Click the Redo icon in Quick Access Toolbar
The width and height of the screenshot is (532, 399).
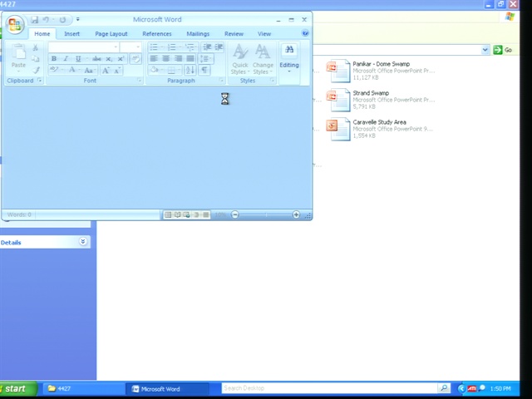62,20
